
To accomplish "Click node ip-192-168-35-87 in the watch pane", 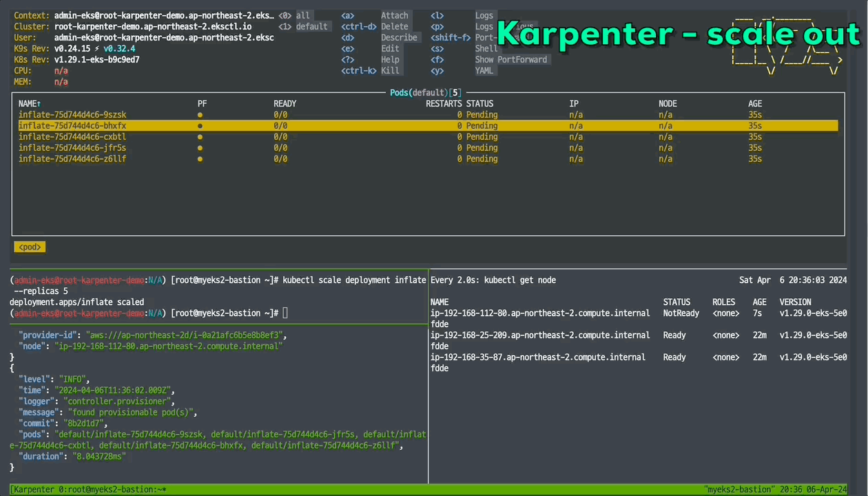I will coord(538,357).
